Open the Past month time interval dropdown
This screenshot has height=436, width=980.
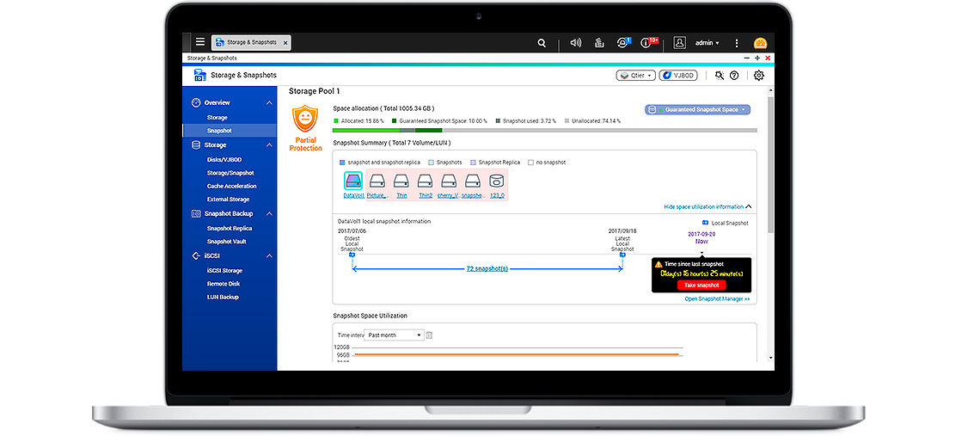click(394, 335)
